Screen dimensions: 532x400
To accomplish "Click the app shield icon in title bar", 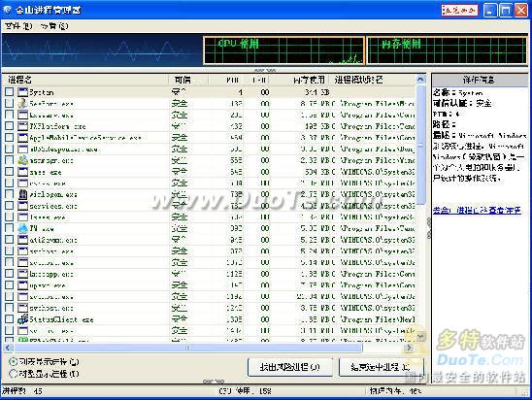I will pos(7,10).
